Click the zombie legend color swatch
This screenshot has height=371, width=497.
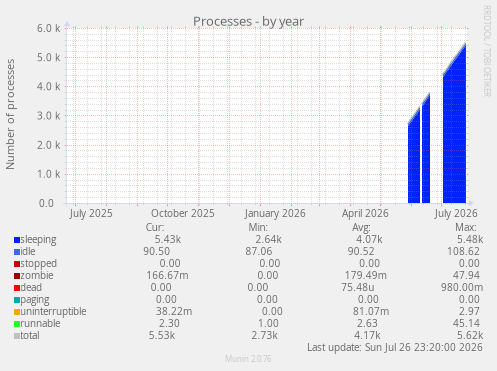click(17, 276)
